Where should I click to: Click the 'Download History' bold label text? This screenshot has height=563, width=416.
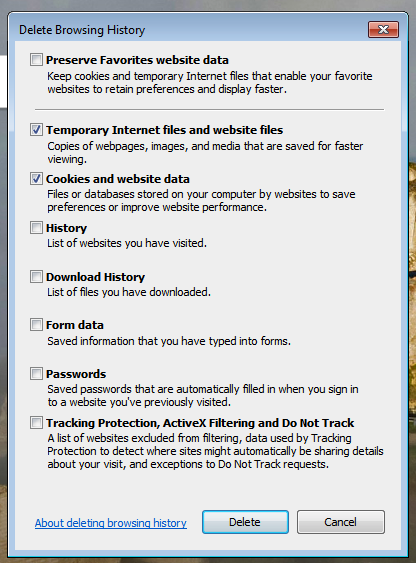[x=95, y=277]
